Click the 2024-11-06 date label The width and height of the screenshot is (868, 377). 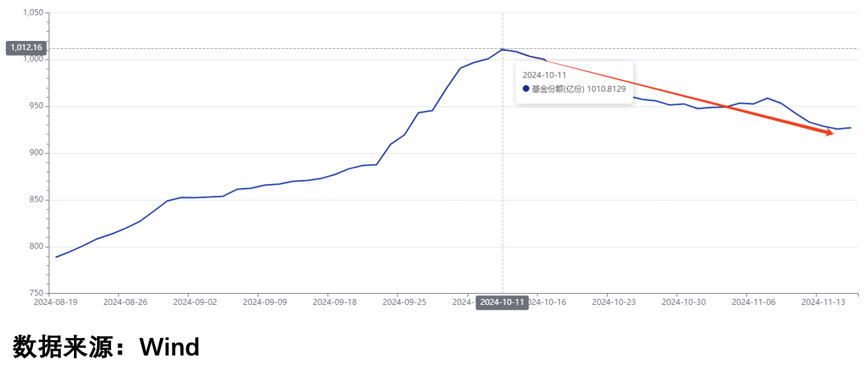(x=754, y=302)
